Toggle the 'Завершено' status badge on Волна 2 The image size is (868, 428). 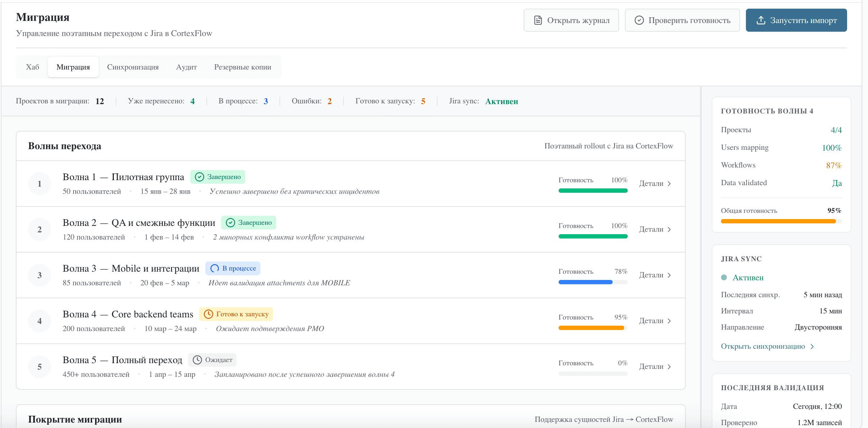[249, 222]
